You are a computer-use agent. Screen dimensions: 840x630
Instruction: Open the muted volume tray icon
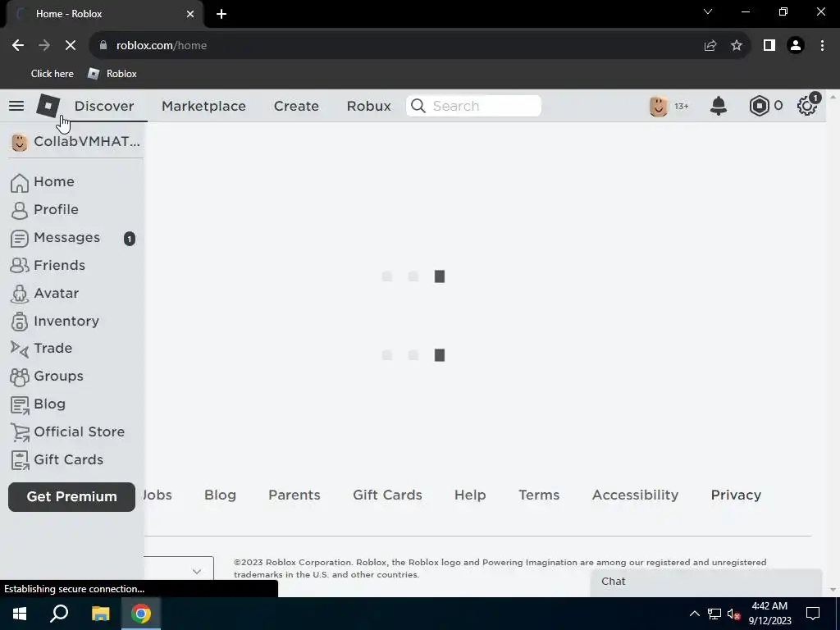733,614
